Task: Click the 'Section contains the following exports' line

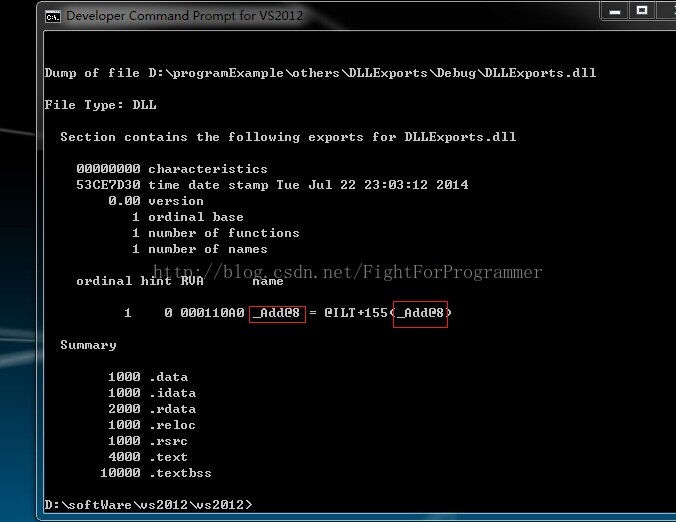Action: coord(288,137)
